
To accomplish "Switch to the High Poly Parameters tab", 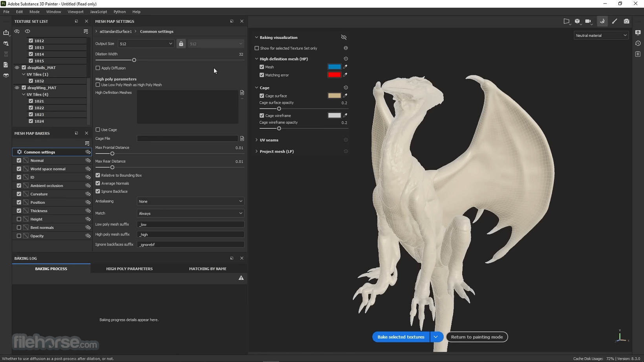I will [129, 269].
